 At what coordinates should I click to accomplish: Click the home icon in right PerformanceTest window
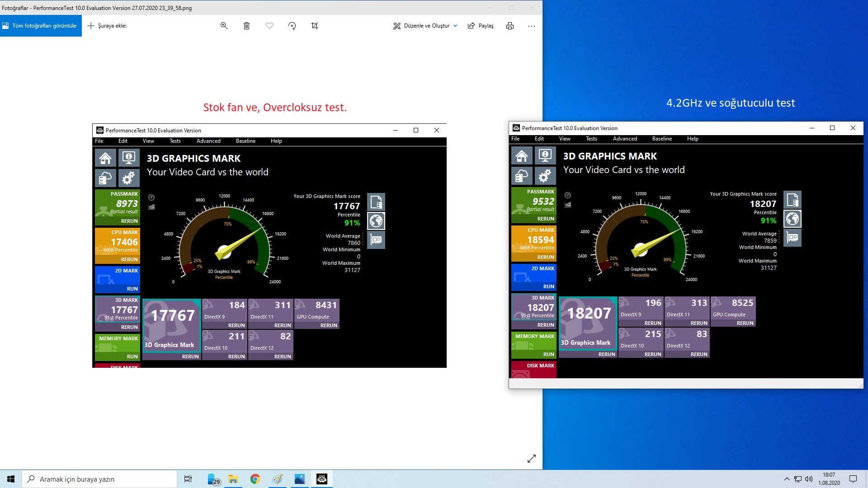tap(522, 156)
